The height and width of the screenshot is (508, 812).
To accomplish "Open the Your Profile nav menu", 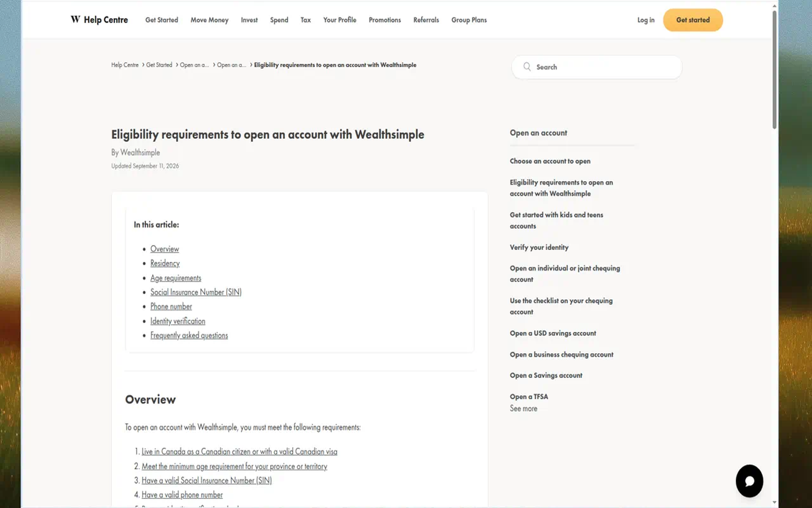I will click(x=339, y=20).
